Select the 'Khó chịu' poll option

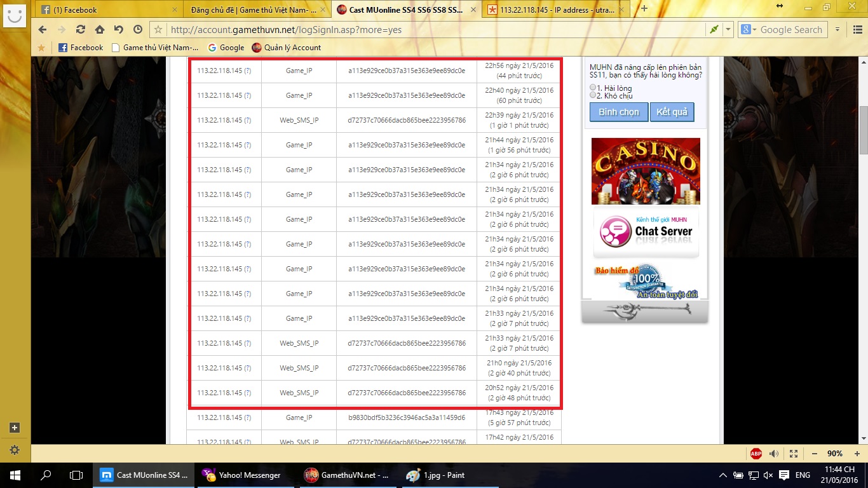click(x=593, y=95)
